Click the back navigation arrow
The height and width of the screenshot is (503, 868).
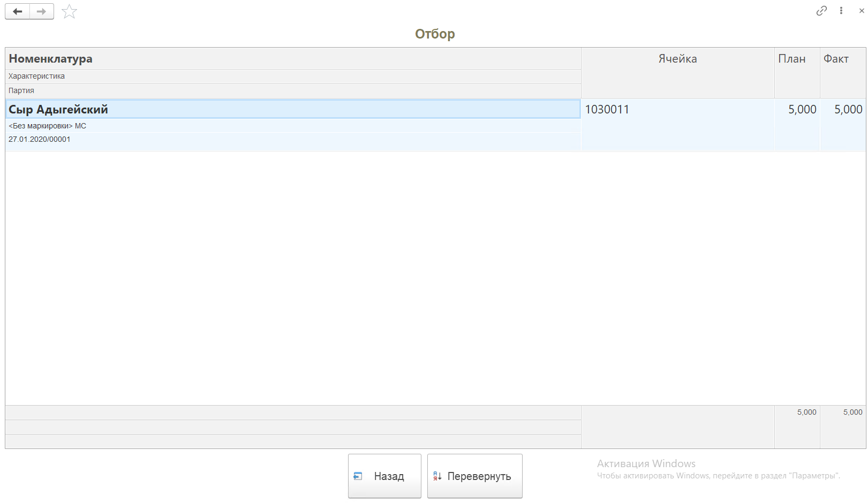(17, 11)
